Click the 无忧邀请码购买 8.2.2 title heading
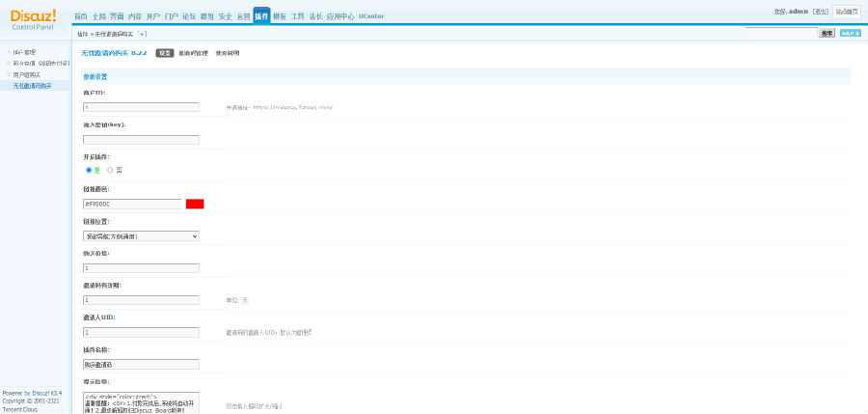Screen dimensions: 868x414 [x=114, y=53]
